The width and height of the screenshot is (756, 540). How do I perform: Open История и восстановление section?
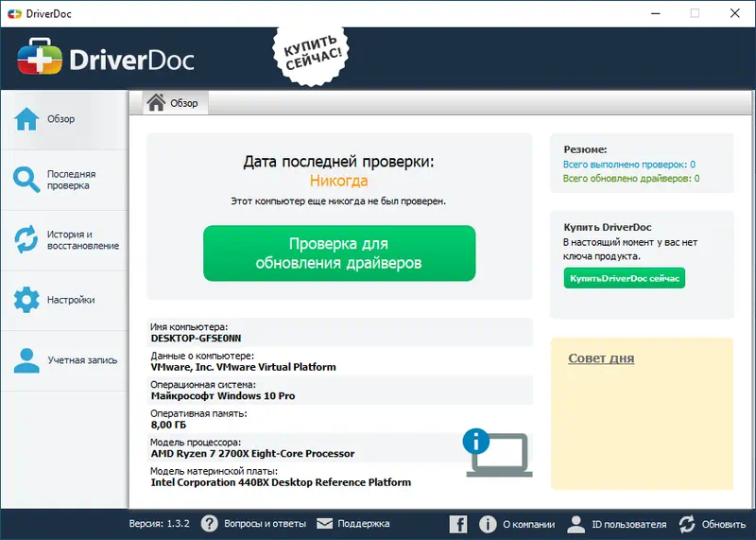[64, 240]
